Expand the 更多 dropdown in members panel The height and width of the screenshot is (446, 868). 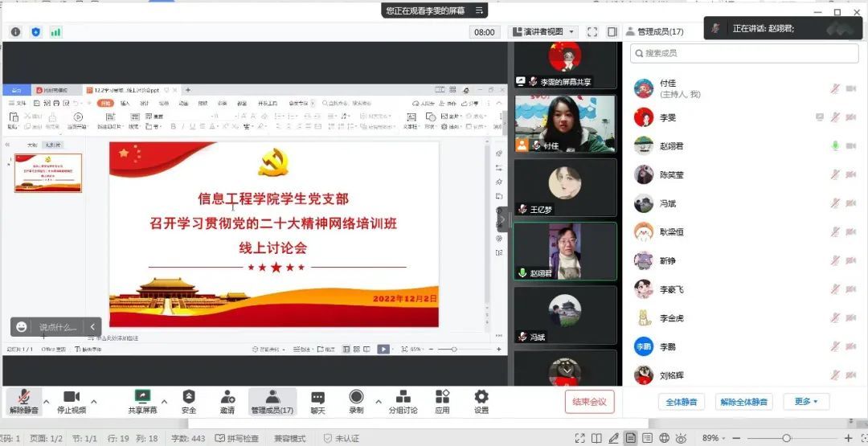805,402
